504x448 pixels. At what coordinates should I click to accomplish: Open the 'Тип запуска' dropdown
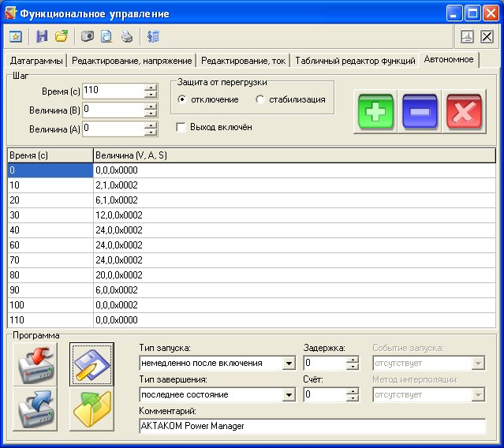tap(289, 363)
